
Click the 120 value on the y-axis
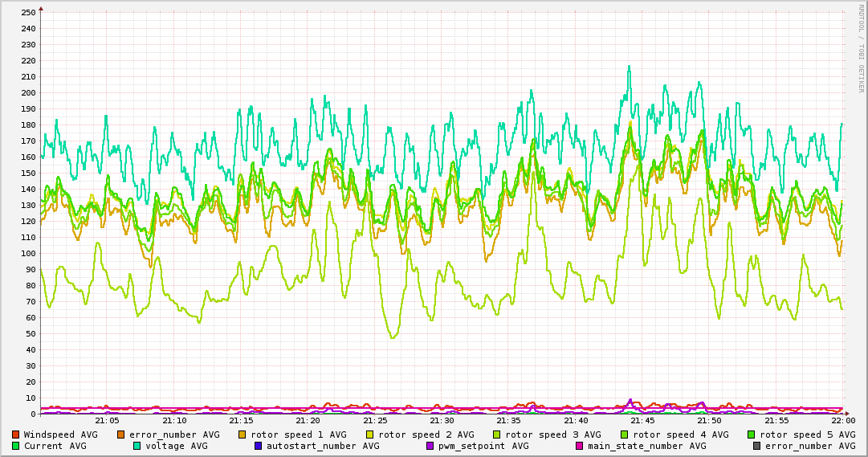click(x=28, y=222)
